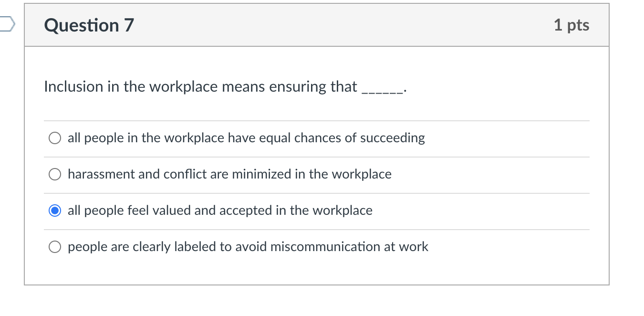Select radio for harassment and conflict minimized
This screenshot has width=644, height=316.
tap(54, 174)
